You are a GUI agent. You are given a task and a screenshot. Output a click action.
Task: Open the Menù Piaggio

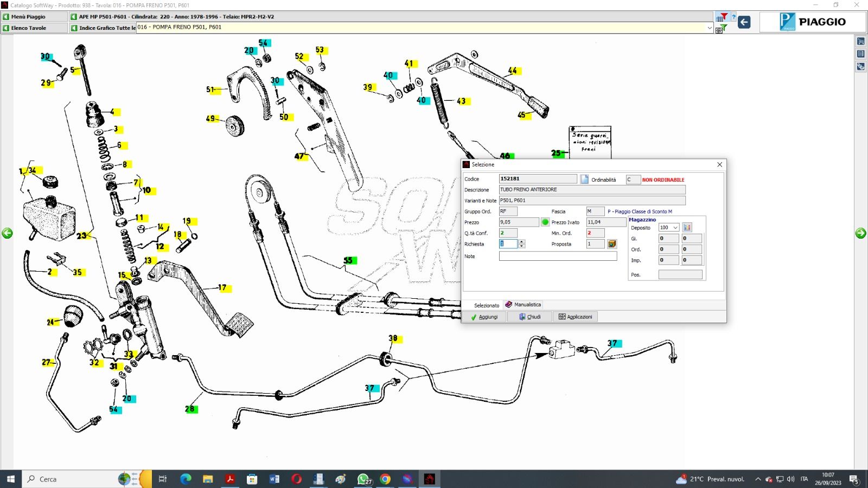click(34, 17)
